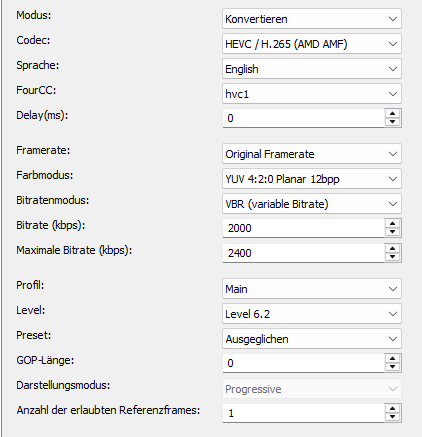This screenshot has height=437, width=422.
Task: Open the Preset dropdown showing Ausgeglichen
Action: click(312, 339)
